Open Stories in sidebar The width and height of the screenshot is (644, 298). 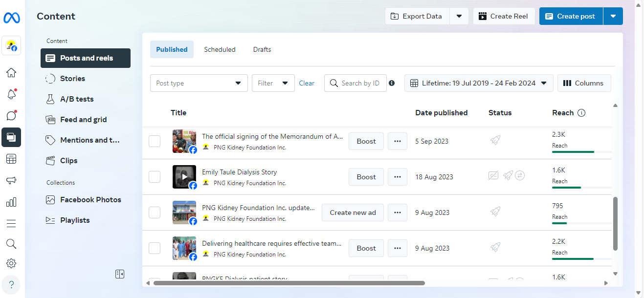(86, 79)
